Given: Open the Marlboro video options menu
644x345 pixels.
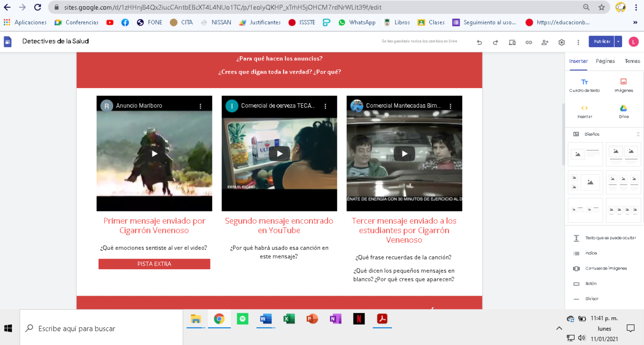Looking at the screenshot, I should click(200, 106).
